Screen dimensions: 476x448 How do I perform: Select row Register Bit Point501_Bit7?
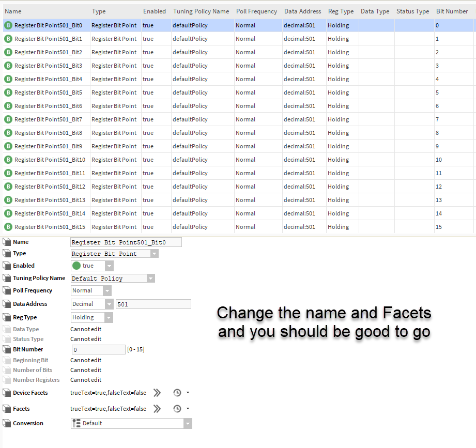point(48,119)
